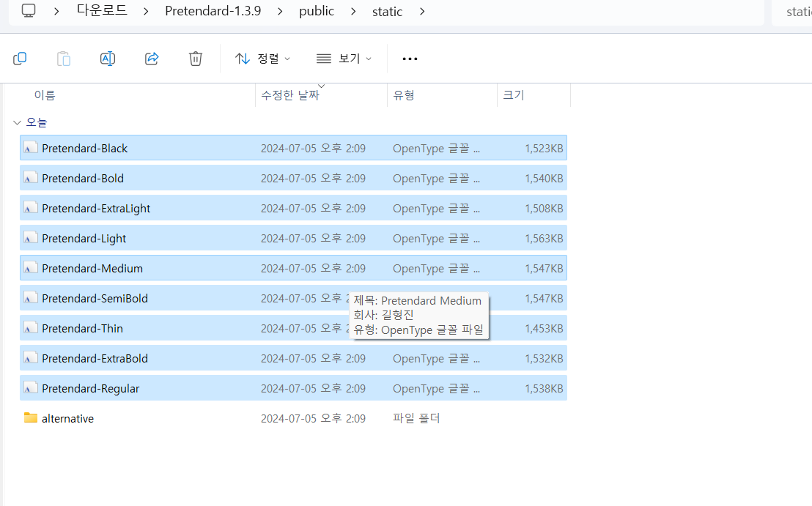Click the Paste clipboard icon
812x506 pixels.
point(64,59)
